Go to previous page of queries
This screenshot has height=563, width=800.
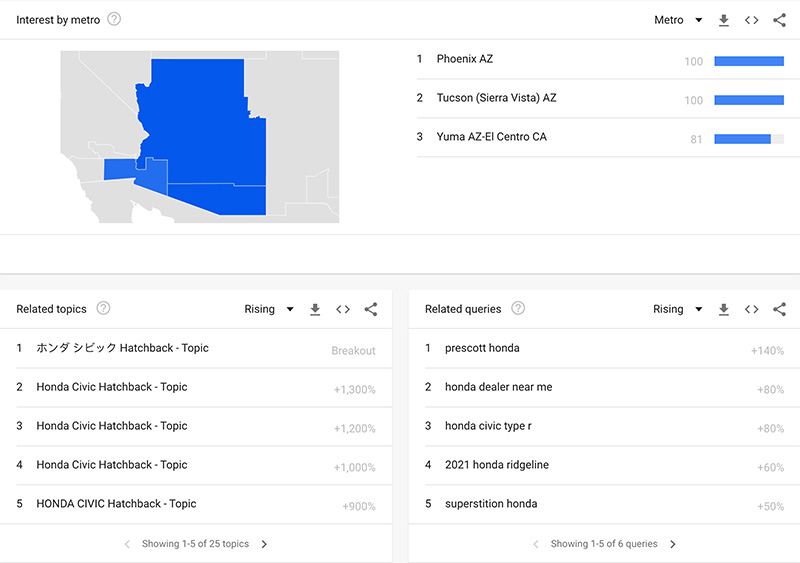click(536, 544)
